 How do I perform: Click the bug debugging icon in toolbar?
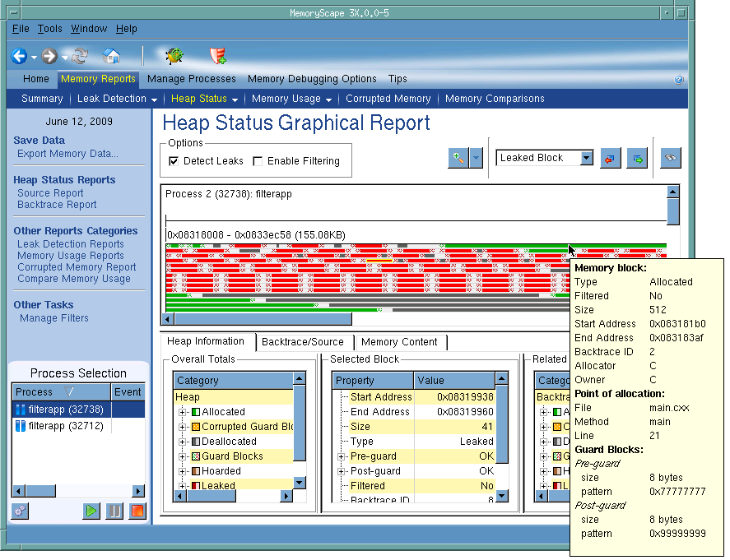click(x=174, y=57)
